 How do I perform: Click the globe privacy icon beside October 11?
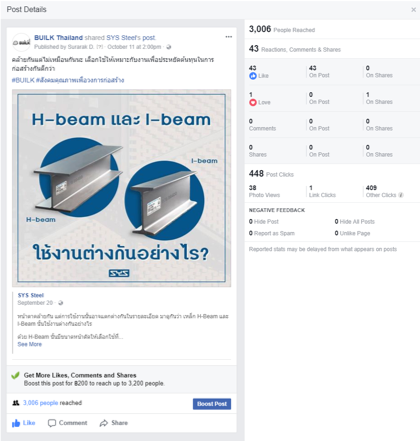[169, 47]
